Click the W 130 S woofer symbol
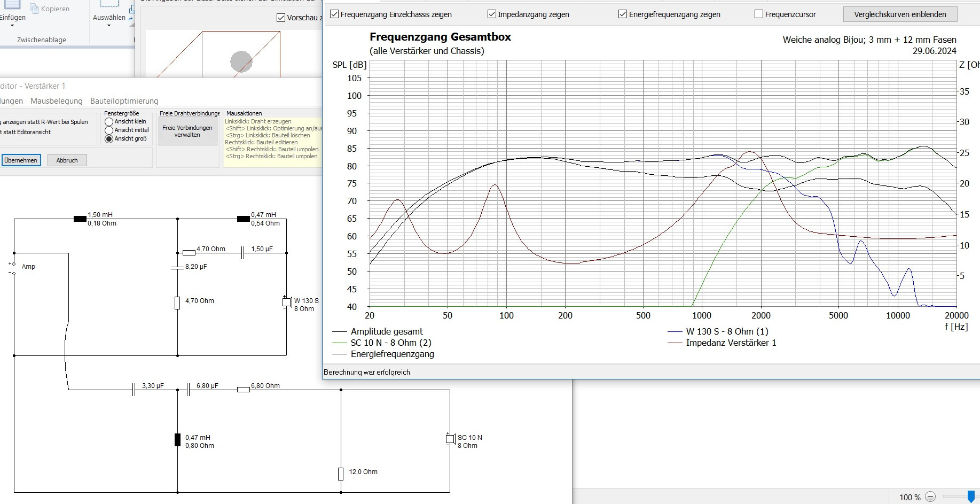980x504 pixels. [x=286, y=302]
